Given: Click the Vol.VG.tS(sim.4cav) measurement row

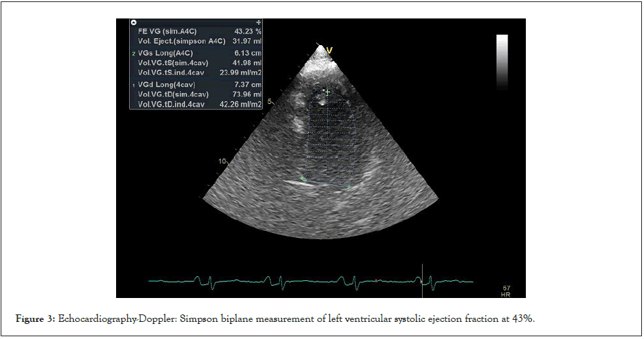Looking at the screenshot, I should [x=197, y=63].
